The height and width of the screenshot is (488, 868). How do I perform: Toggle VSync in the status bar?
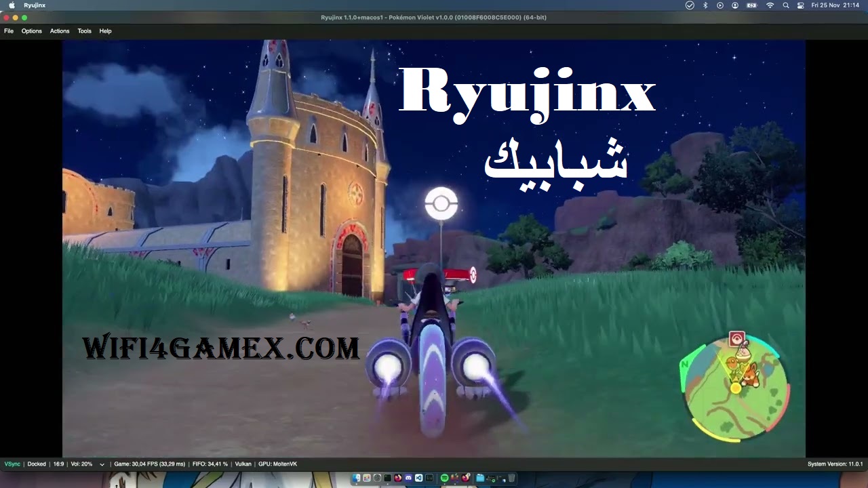coord(12,464)
